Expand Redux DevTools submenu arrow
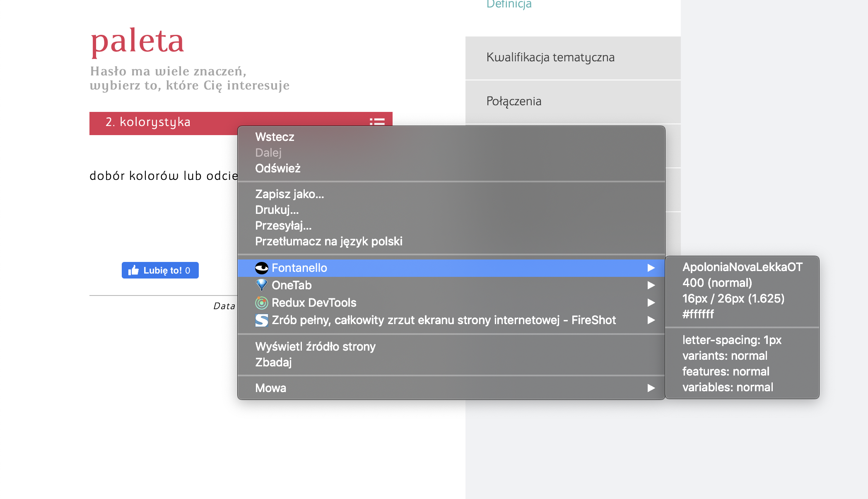The width and height of the screenshot is (868, 499). [651, 303]
